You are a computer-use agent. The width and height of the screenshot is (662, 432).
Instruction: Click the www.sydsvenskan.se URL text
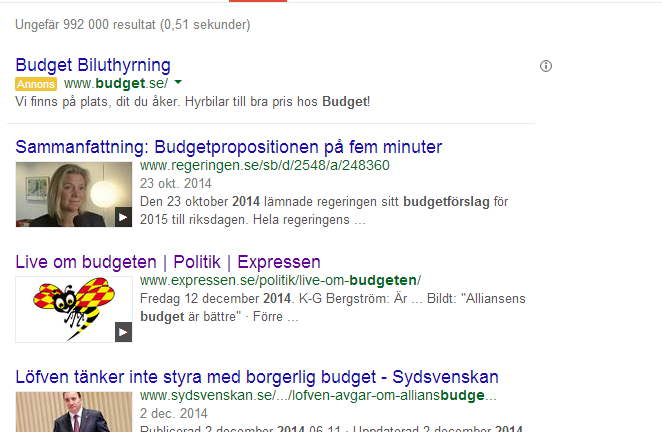pos(318,395)
